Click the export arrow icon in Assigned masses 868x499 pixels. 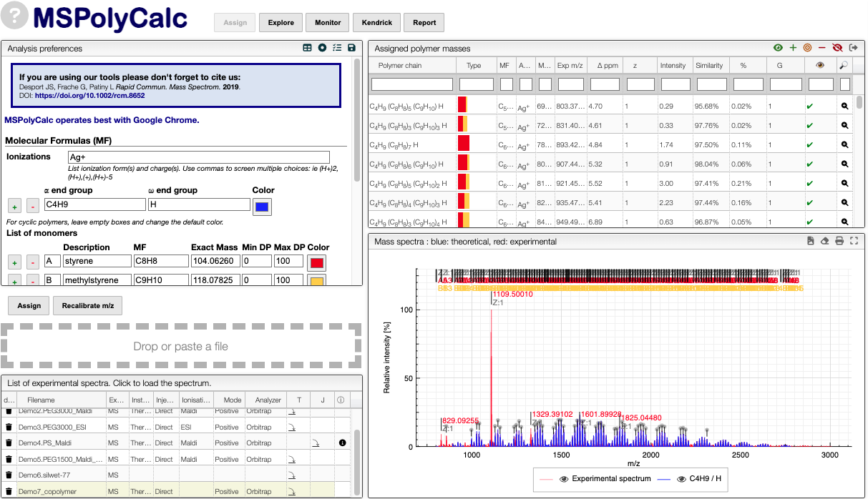[x=853, y=48]
